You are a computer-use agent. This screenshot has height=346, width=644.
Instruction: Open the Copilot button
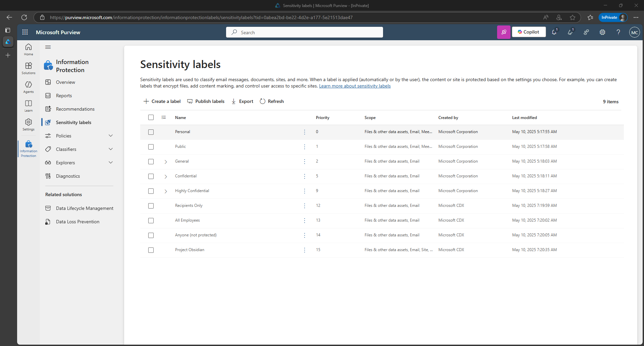(x=529, y=32)
